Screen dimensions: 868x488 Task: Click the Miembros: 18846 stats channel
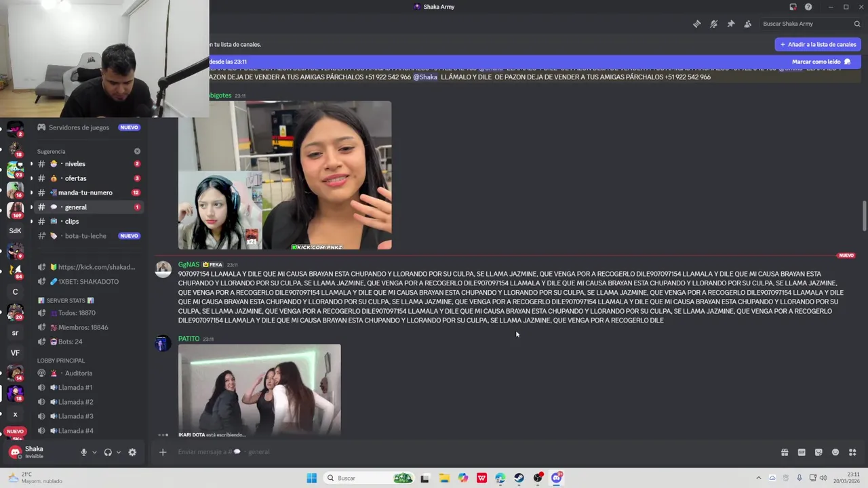pos(87,327)
